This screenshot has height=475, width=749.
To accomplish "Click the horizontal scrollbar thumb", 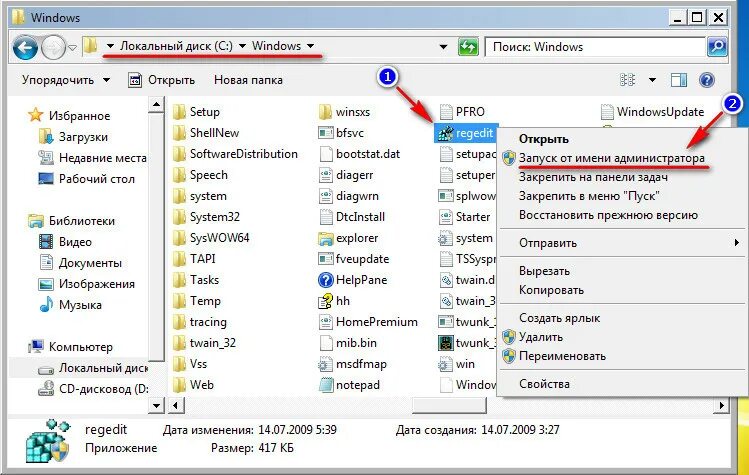I will [x=449, y=406].
